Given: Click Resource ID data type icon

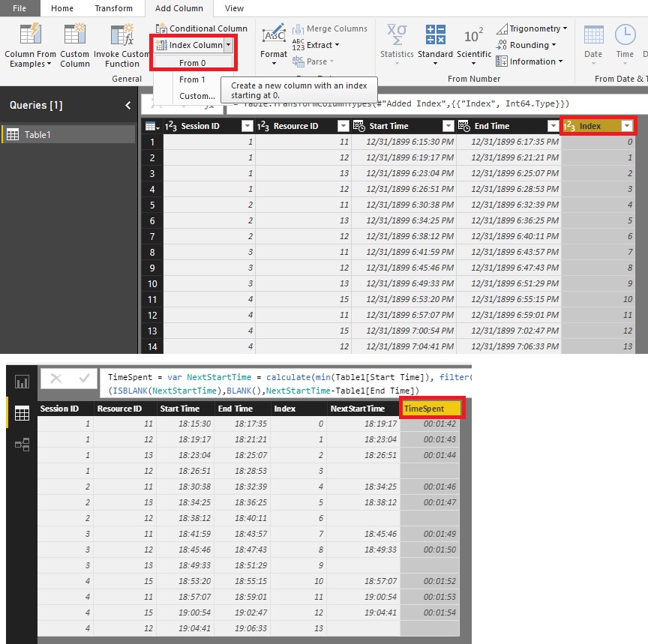Looking at the screenshot, I should point(262,127).
